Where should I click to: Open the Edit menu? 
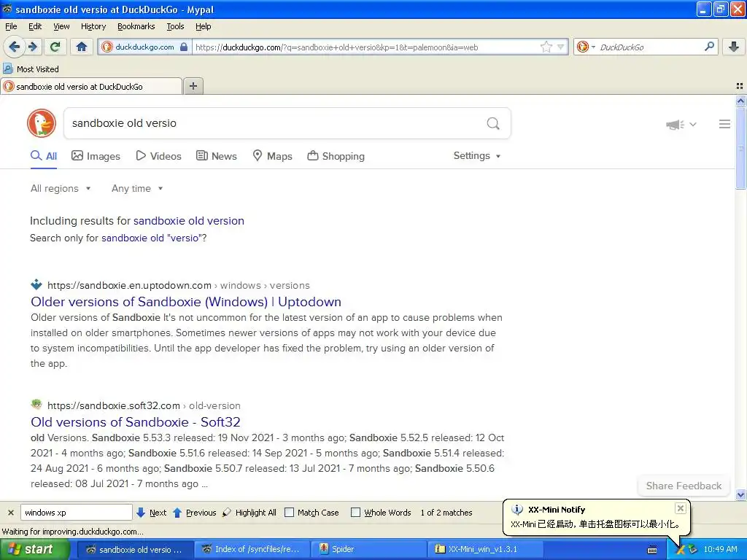coord(35,26)
